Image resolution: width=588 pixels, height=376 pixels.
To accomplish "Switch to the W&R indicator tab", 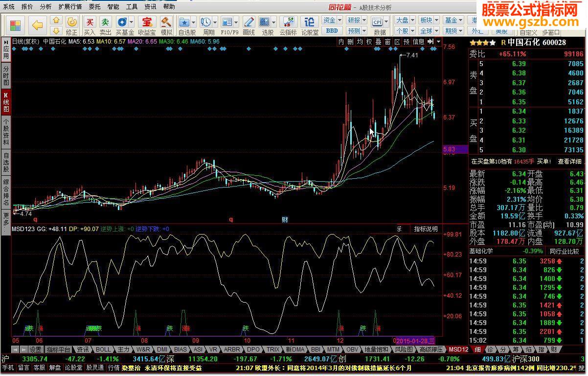I will click(x=143, y=350).
